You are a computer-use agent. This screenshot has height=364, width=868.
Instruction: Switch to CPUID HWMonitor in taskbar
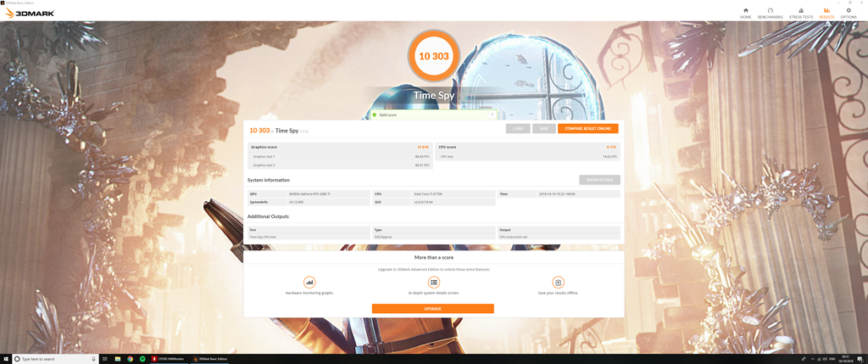[x=170, y=359]
